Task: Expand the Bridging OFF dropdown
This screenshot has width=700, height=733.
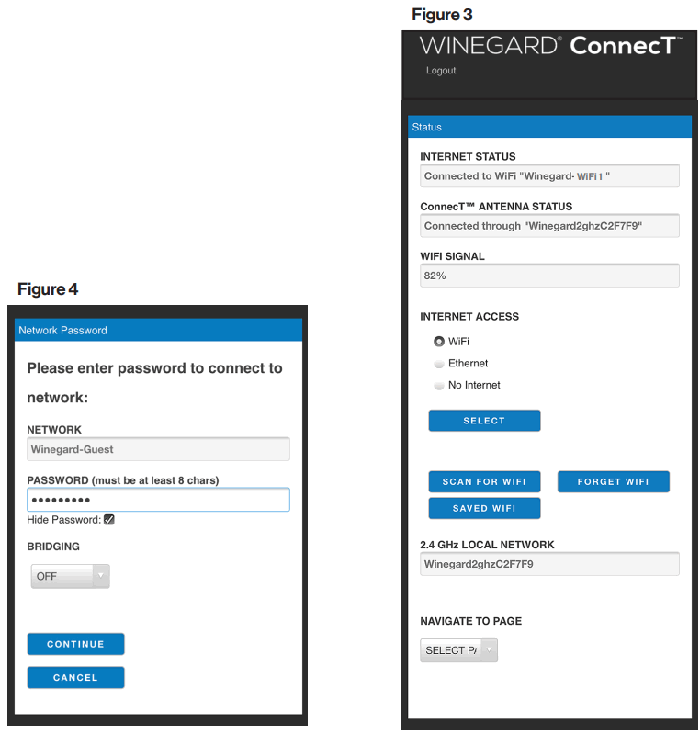Action: tap(69, 576)
